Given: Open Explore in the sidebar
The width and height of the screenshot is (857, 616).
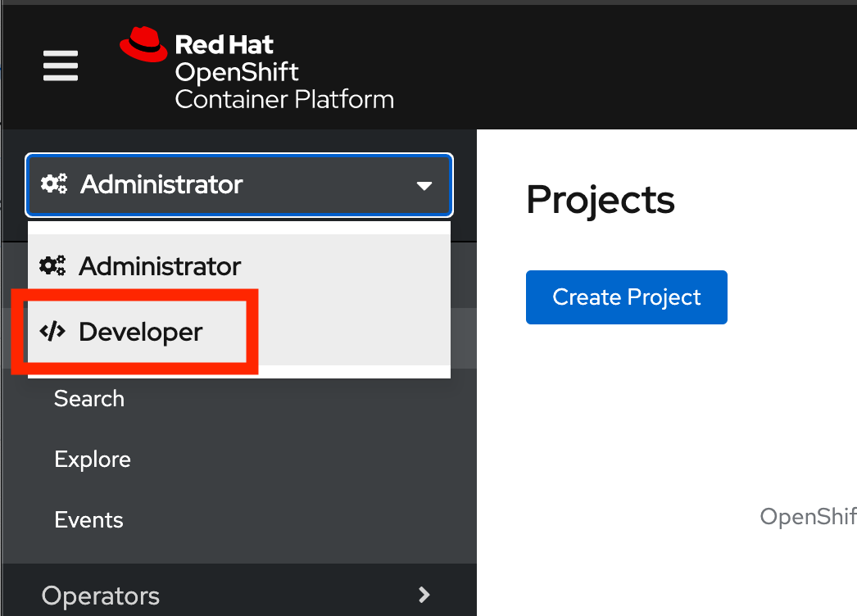Looking at the screenshot, I should (x=93, y=459).
